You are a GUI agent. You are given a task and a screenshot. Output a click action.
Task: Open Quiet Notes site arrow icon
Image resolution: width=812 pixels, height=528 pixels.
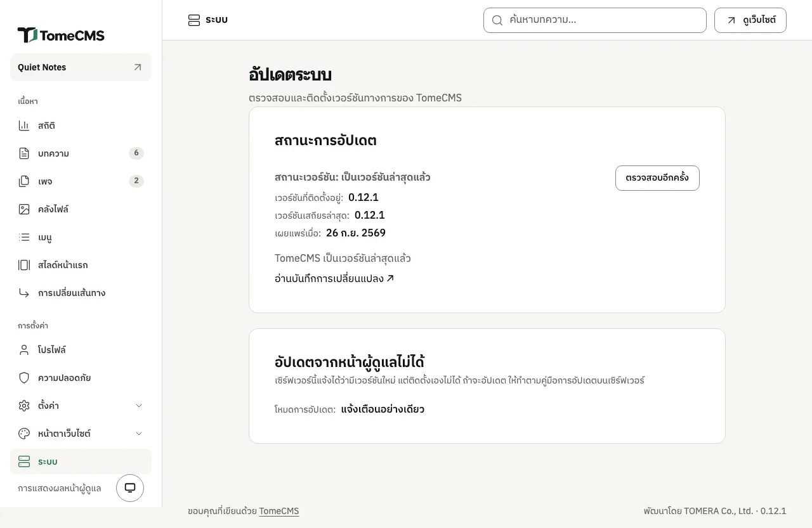[138, 67]
